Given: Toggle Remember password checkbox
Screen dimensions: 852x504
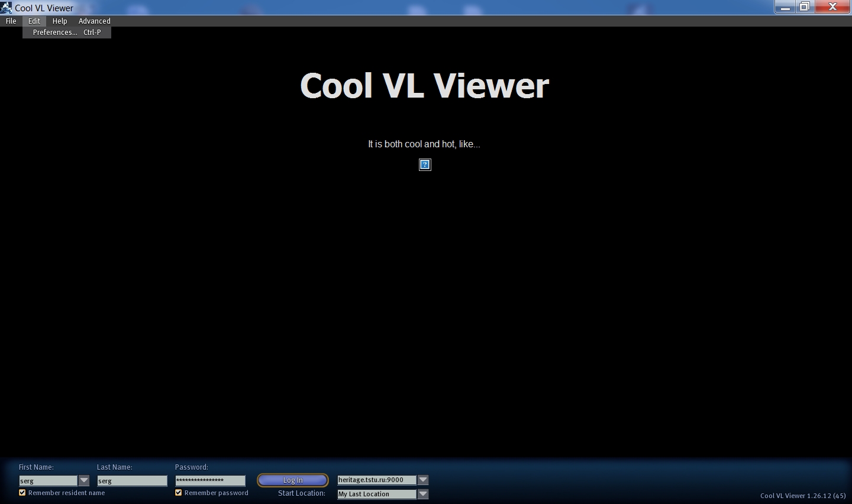Looking at the screenshot, I should 179,493.
